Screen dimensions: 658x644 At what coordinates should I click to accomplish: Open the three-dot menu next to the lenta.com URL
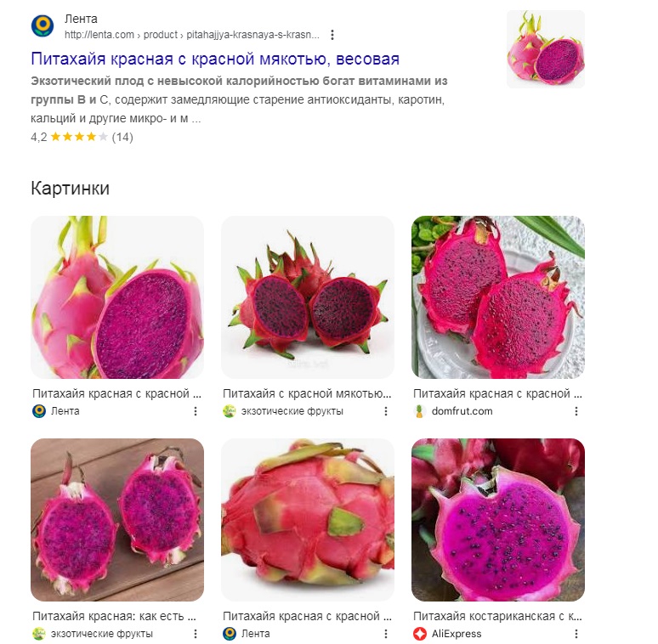coord(332,35)
